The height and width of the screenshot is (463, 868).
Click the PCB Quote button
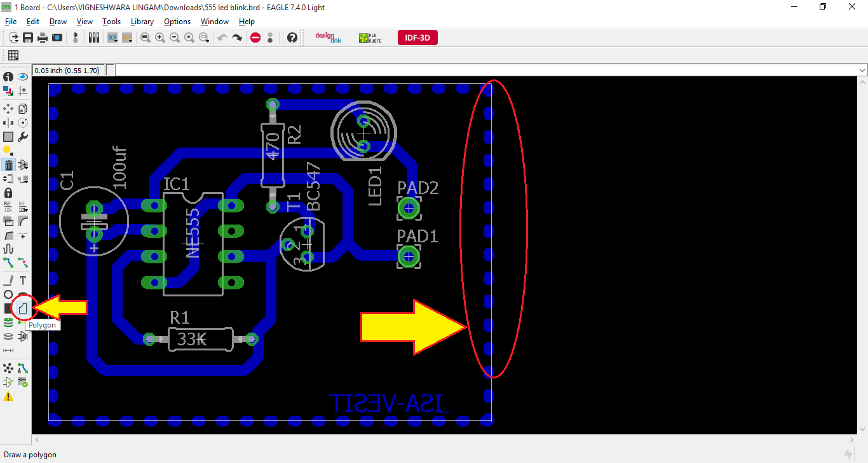click(x=370, y=37)
